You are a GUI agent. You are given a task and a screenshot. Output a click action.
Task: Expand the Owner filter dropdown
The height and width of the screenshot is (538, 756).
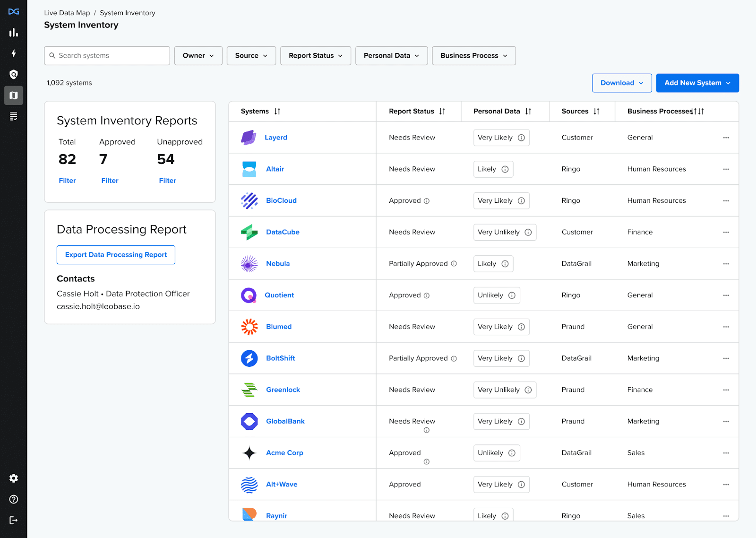198,56
